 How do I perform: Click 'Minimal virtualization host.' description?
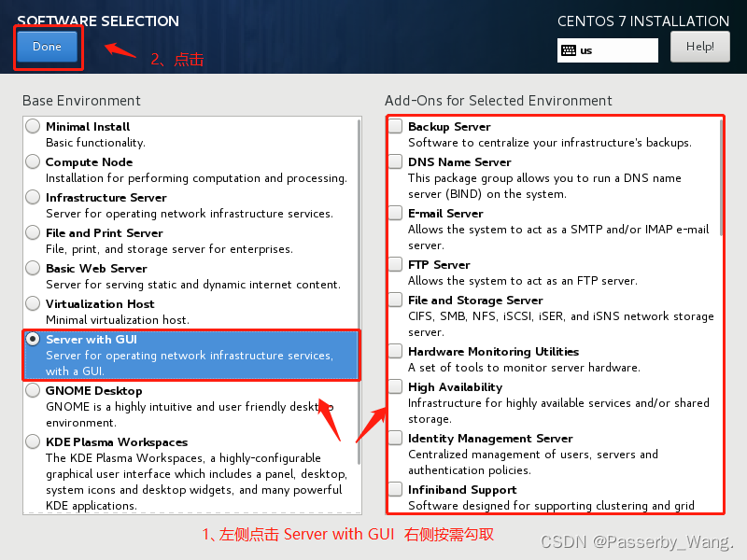tap(118, 320)
